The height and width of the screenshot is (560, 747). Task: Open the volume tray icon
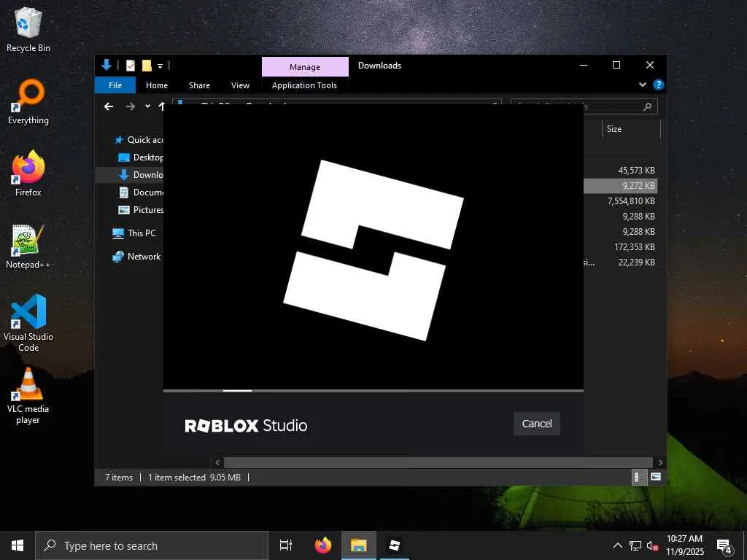[652, 545]
